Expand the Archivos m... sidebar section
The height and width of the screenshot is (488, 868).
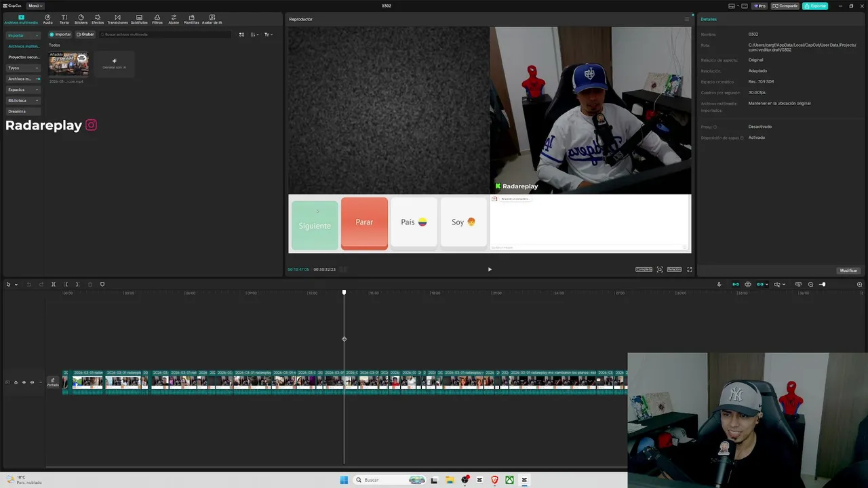click(23, 79)
